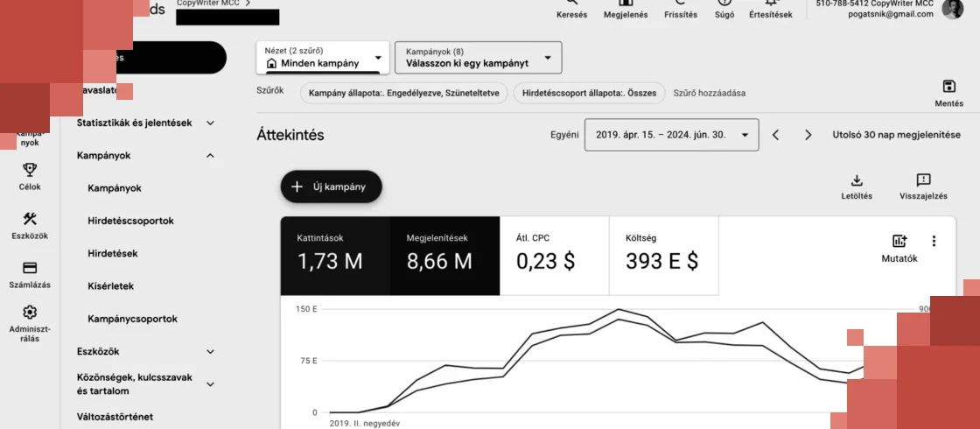This screenshot has width=980, height=429.
Task: Click the Mentés save icon
Action: coord(948,87)
